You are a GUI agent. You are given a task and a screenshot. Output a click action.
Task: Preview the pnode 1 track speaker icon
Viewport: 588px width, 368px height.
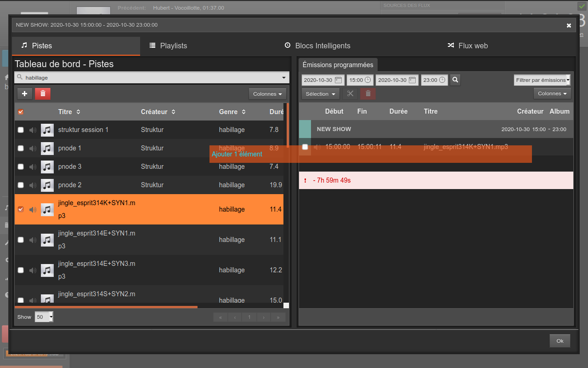pos(33,148)
